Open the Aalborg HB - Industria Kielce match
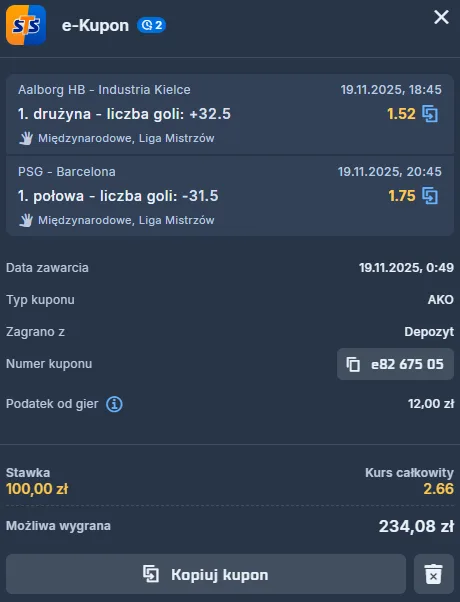 [104, 90]
